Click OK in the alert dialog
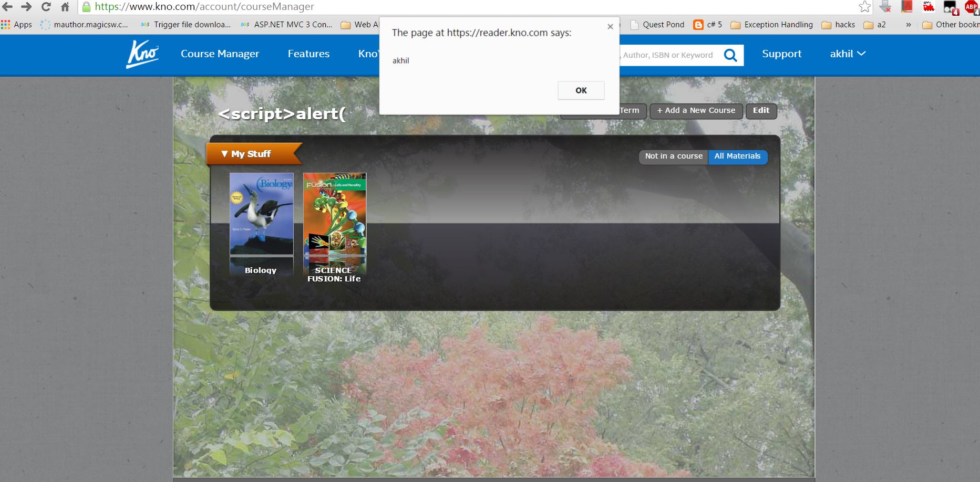The image size is (980, 482). click(581, 90)
